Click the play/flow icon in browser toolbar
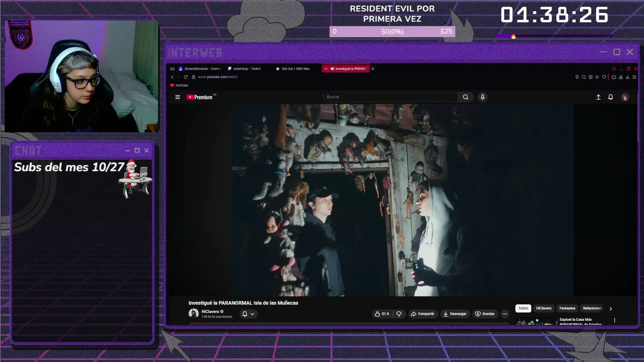The width and height of the screenshot is (644, 362). (597, 77)
